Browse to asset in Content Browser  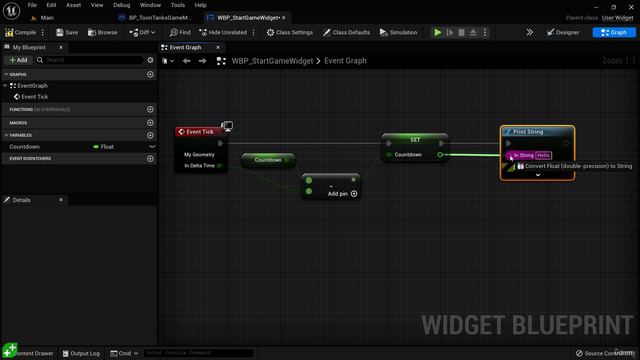pos(102,32)
